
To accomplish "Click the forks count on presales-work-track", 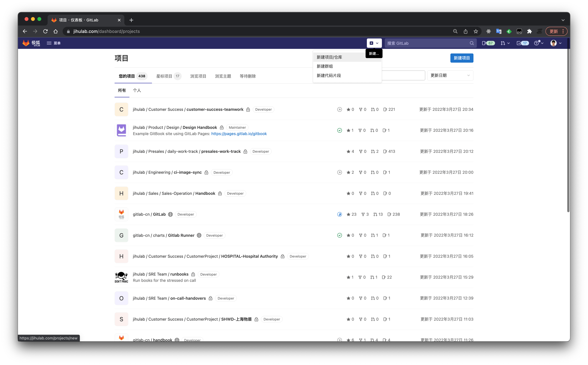I will click(x=362, y=151).
